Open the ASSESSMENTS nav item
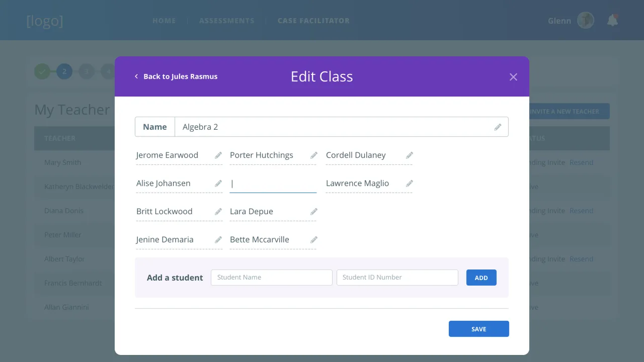 tap(227, 21)
